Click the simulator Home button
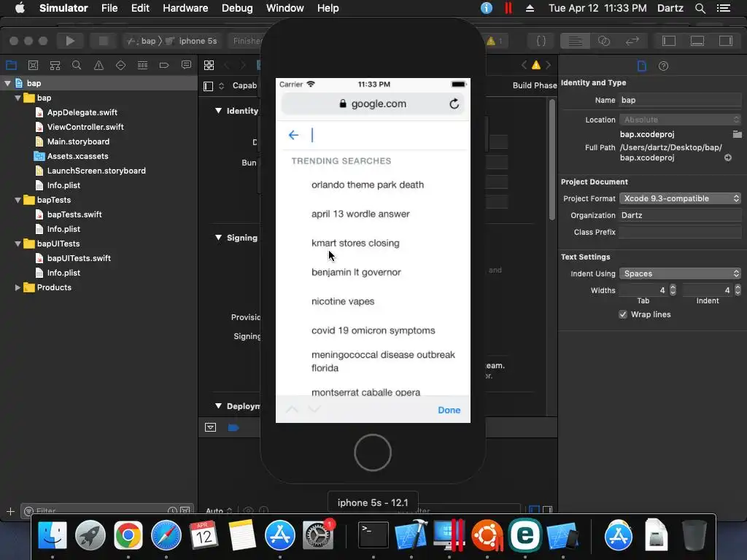 pos(373,452)
